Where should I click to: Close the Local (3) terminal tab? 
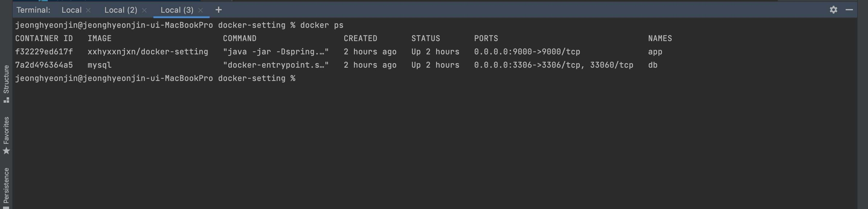201,11
